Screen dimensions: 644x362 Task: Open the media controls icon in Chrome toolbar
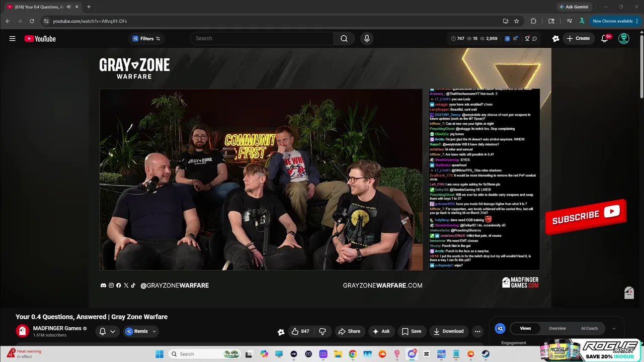point(570,21)
